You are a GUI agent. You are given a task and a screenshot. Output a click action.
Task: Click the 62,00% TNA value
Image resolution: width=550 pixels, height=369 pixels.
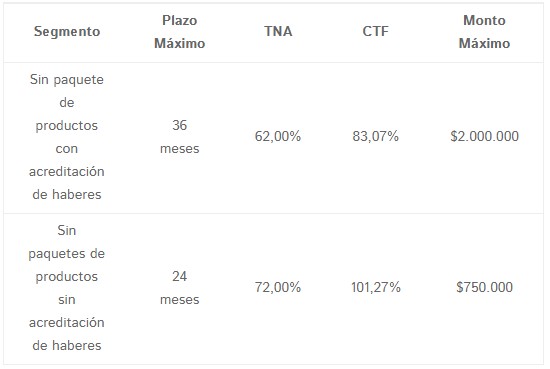pos(278,136)
